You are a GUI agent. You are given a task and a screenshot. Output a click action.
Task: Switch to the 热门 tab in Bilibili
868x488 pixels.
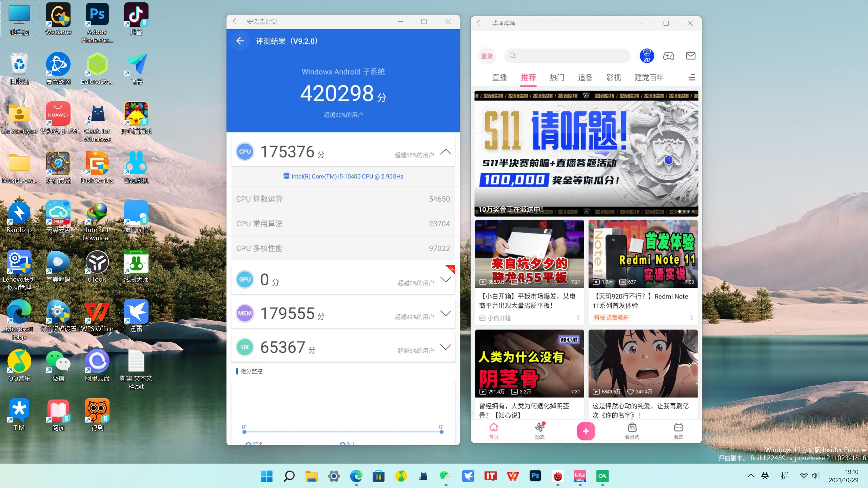pos(556,77)
